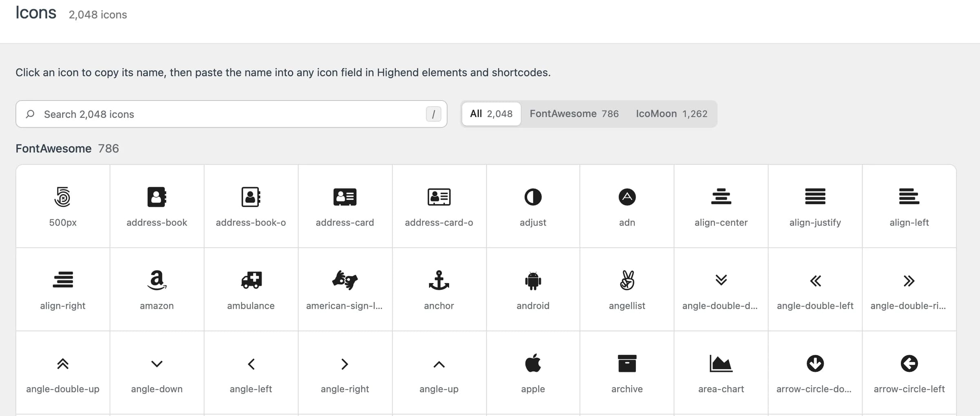The width and height of the screenshot is (980, 416).
Task: Click the copy-name instruction sentence
Action: (x=283, y=73)
